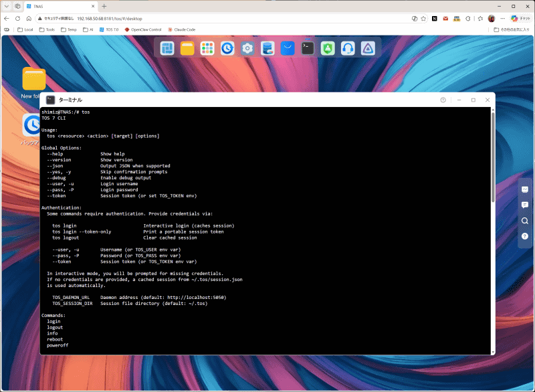Click the 'reboot' command in the list
Screen dimensions: 535x392
55,339
